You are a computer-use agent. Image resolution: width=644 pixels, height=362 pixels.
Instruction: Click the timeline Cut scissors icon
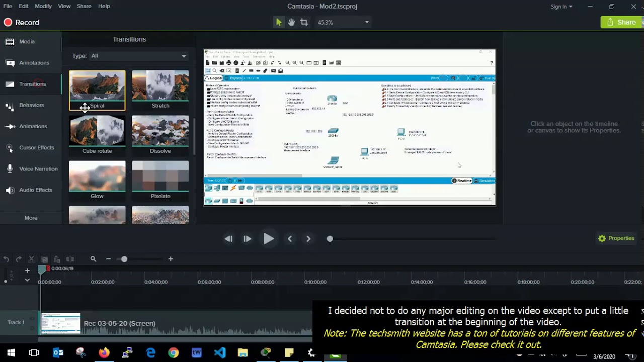(31, 259)
